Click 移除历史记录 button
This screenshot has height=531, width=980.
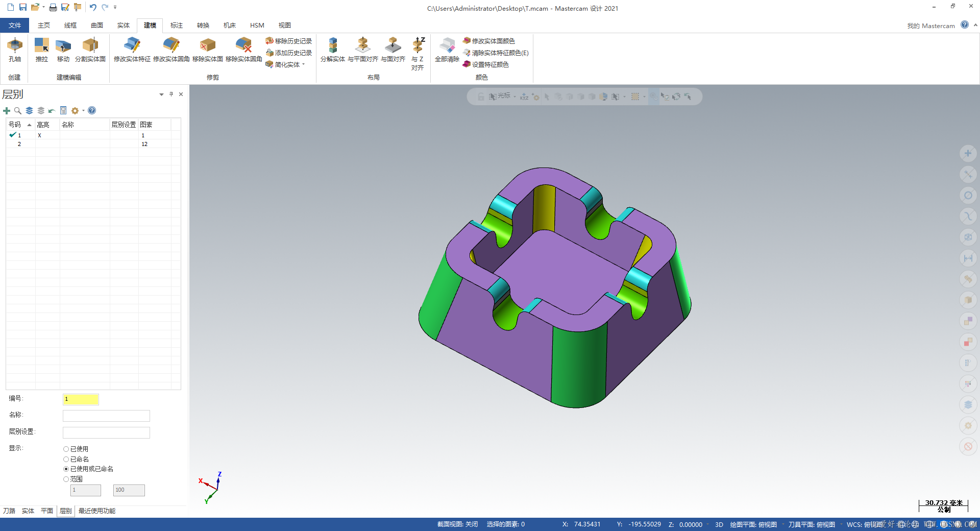(x=289, y=41)
